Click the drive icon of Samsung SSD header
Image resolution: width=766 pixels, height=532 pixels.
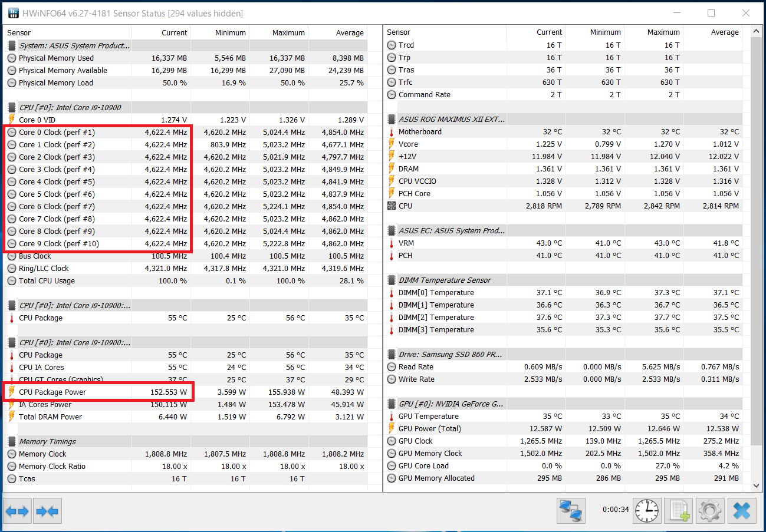coord(392,354)
